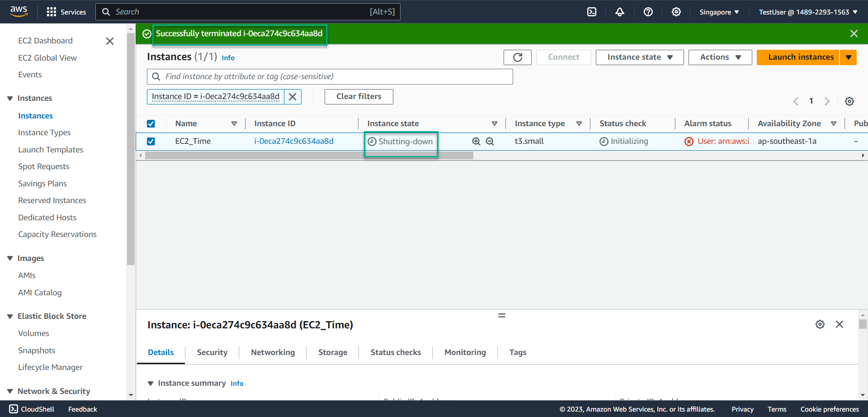
Task: Collapse the Elastic Block Store section
Action: tap(10, 316)
